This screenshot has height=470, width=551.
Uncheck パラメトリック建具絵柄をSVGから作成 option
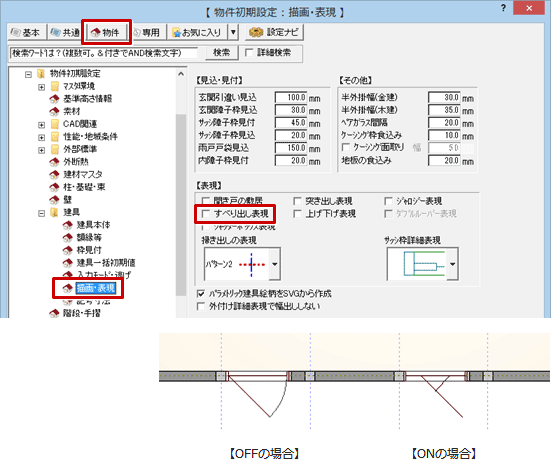point(201,294)
